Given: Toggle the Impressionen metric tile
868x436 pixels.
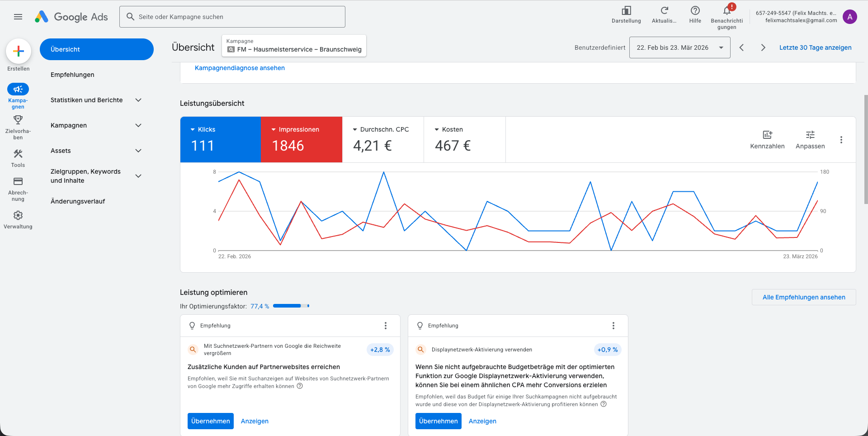Looking at the screenshot, I should click(x=302, y=139).
